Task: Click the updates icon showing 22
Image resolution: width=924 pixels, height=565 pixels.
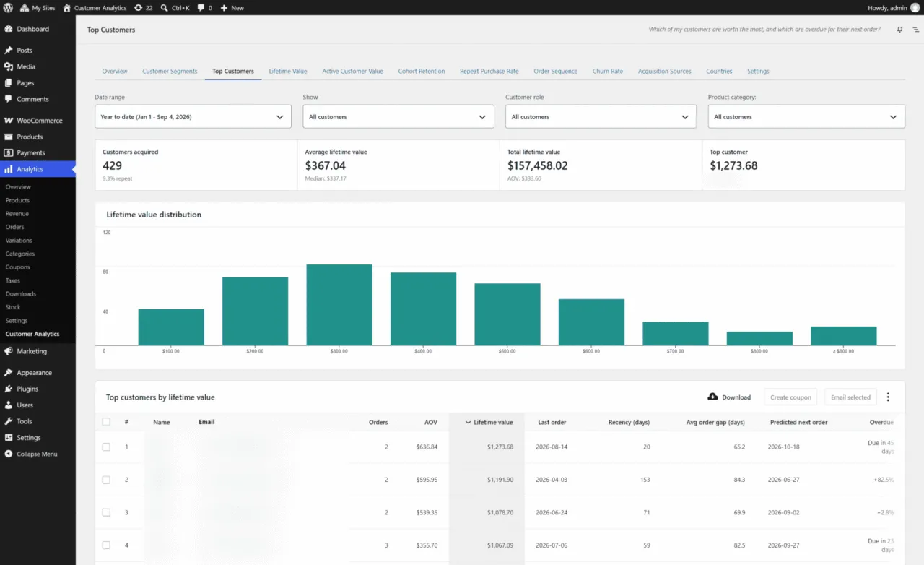Action: coord(143,8)
